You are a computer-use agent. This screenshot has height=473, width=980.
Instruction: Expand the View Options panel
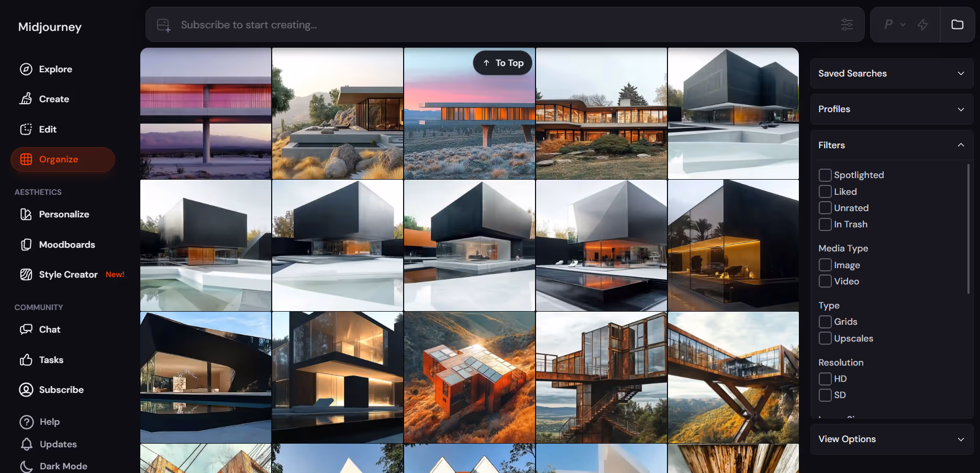pos(892,439)
